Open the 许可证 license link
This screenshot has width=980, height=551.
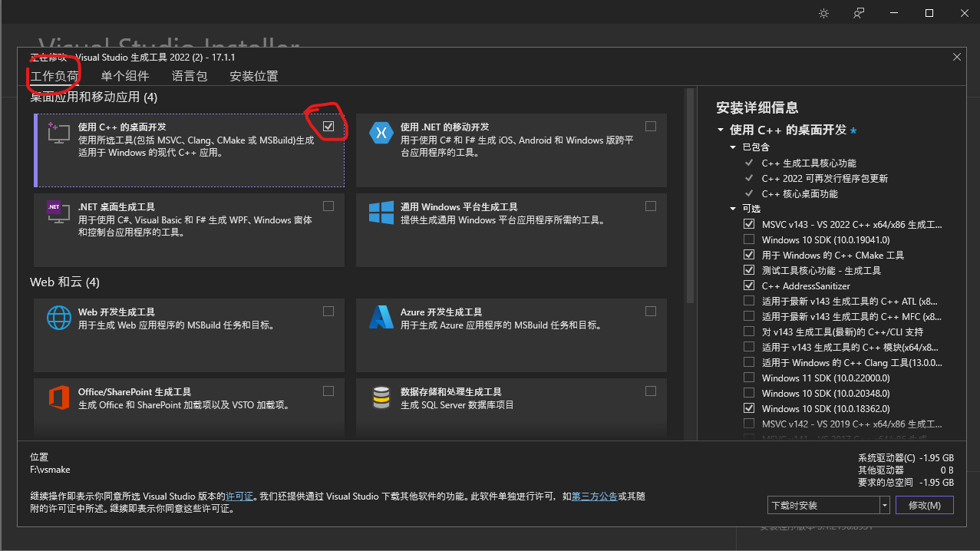click(239, 497)
